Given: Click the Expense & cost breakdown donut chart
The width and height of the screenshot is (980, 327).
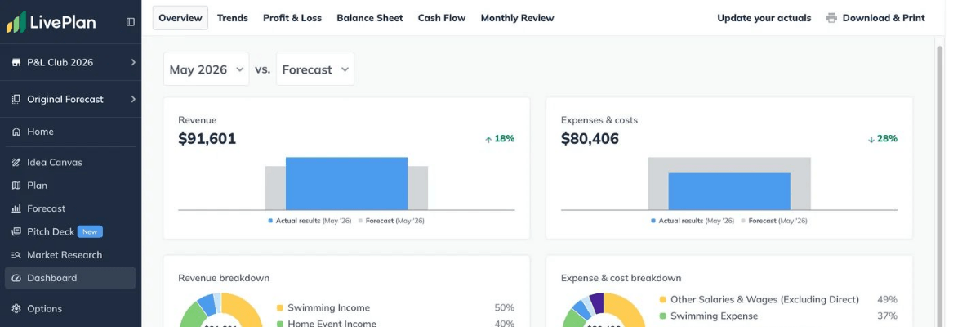Looking at the screenshot, I should [603, 310].
